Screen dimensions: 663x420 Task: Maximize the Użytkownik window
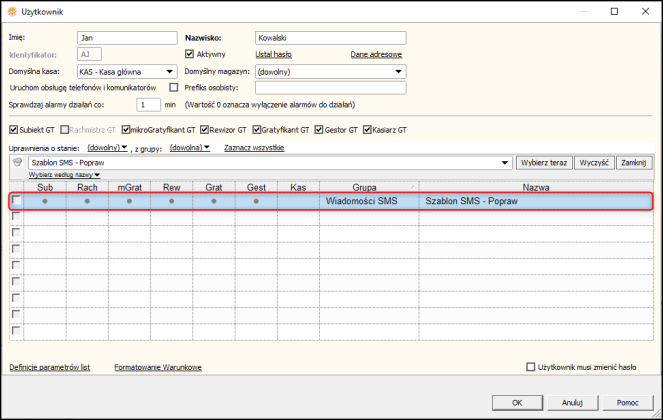pos(614,11)
